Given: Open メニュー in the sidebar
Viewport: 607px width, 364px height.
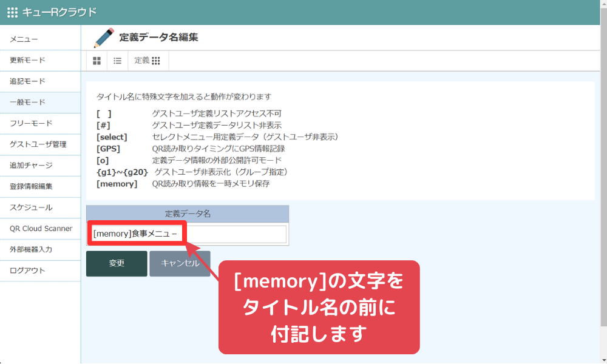Looking at the screenshot, I should coord(40,39).
